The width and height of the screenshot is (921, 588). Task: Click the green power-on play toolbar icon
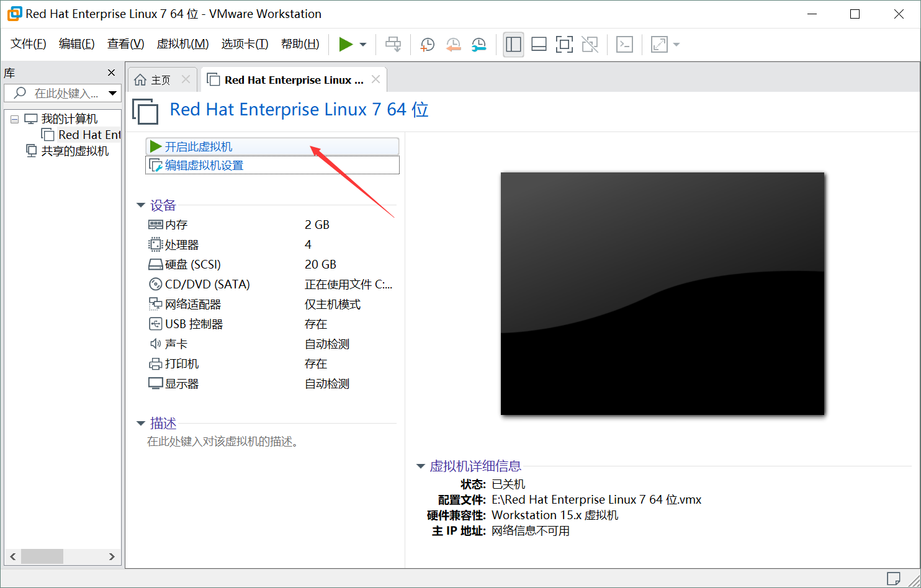pos(346,44)
